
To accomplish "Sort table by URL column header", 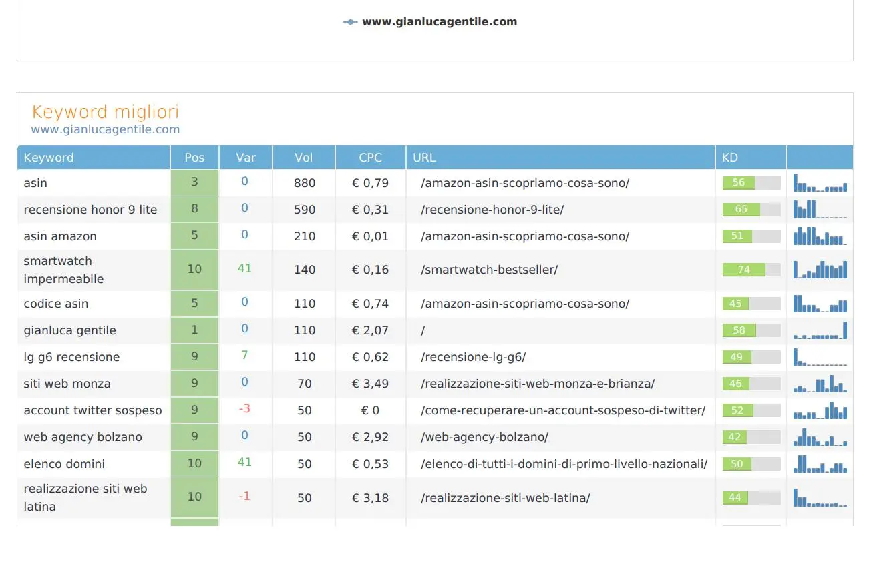I will tap(560, 158).
